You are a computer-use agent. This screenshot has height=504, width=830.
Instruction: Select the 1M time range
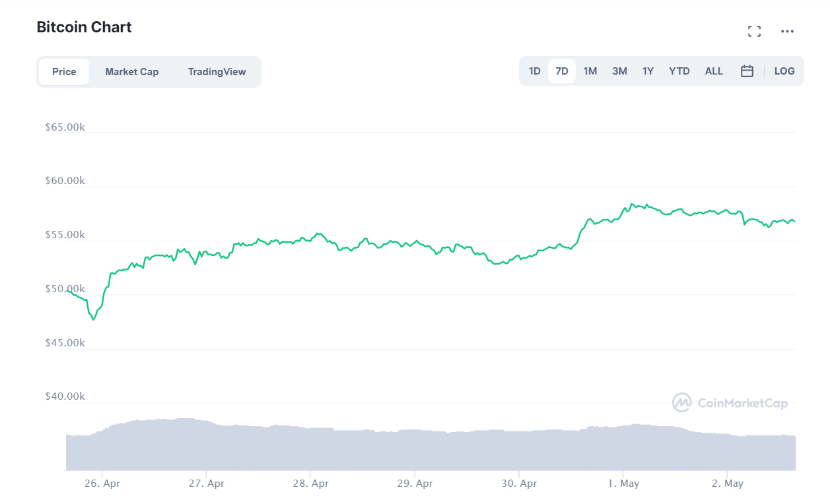click(x=590, y=71)
